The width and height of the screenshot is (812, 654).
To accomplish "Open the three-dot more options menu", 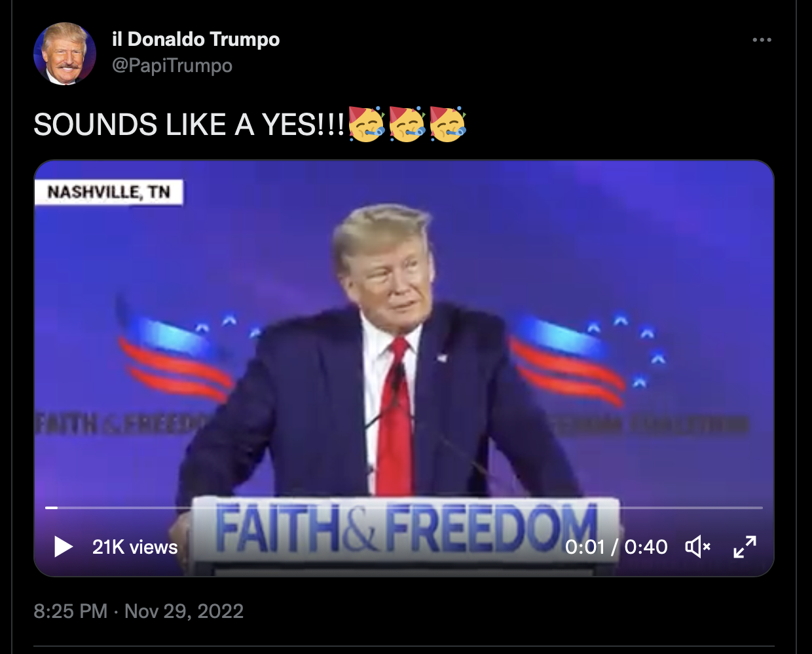I will click(762, 40).
